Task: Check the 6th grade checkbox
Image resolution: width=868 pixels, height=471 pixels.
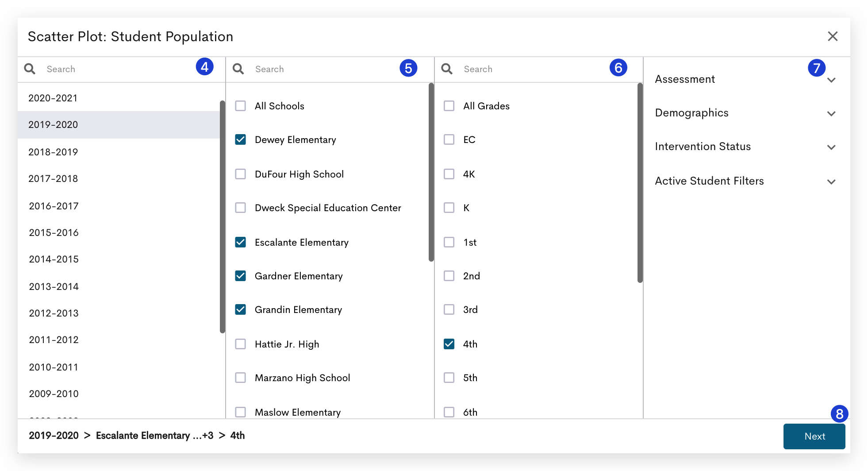Action: coord(449,412)
